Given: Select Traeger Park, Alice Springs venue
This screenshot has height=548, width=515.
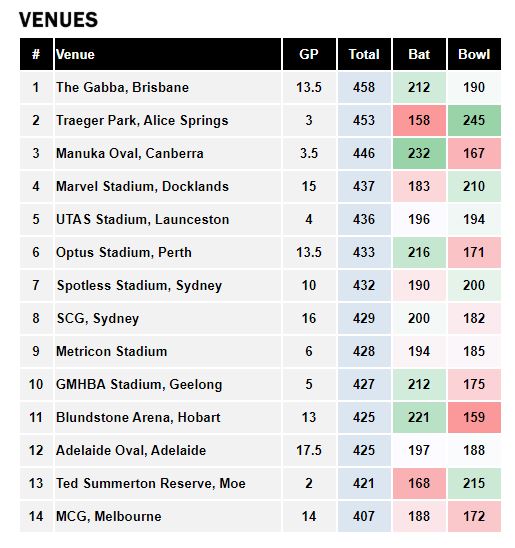Looking at the screenshot, I should coord(142,121).
